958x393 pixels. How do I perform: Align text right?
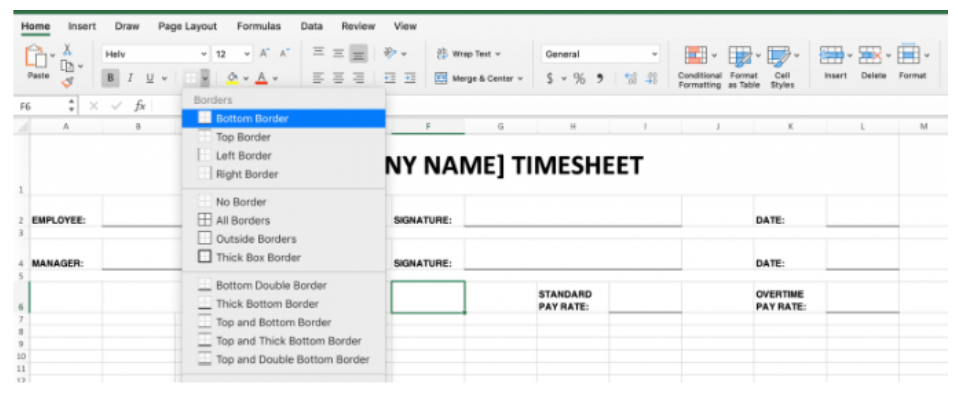pos(359,78)
